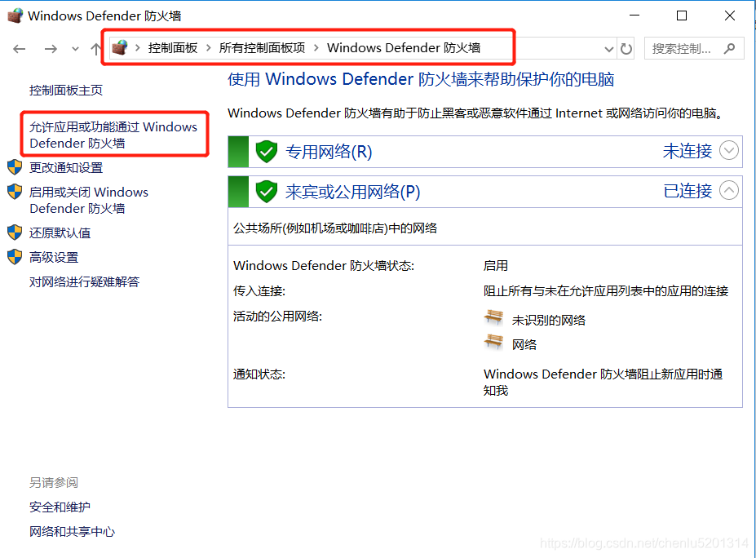The image size is (756, 558).
Task: Click the up-directory arrow icon
Action: (95, 49)
